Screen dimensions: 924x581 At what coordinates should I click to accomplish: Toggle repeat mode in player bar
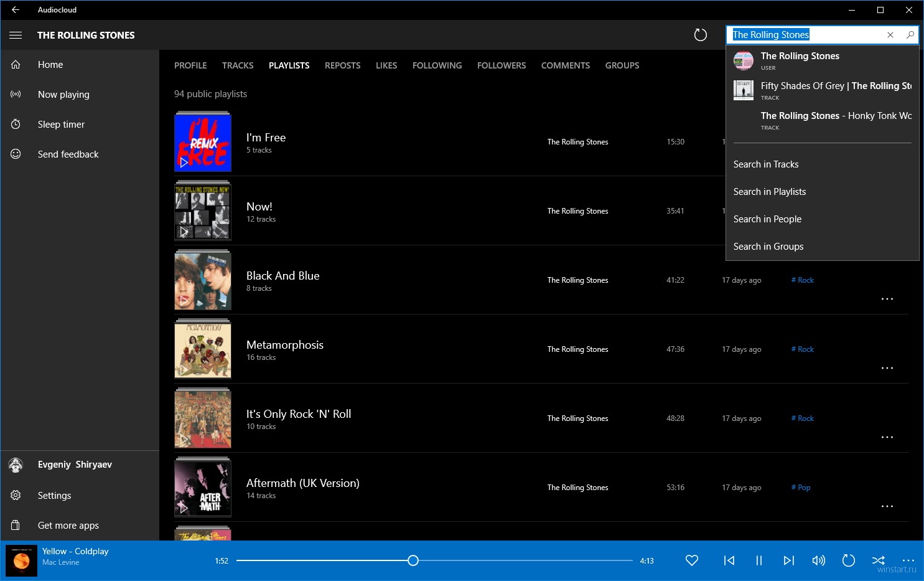click(848, 560)
